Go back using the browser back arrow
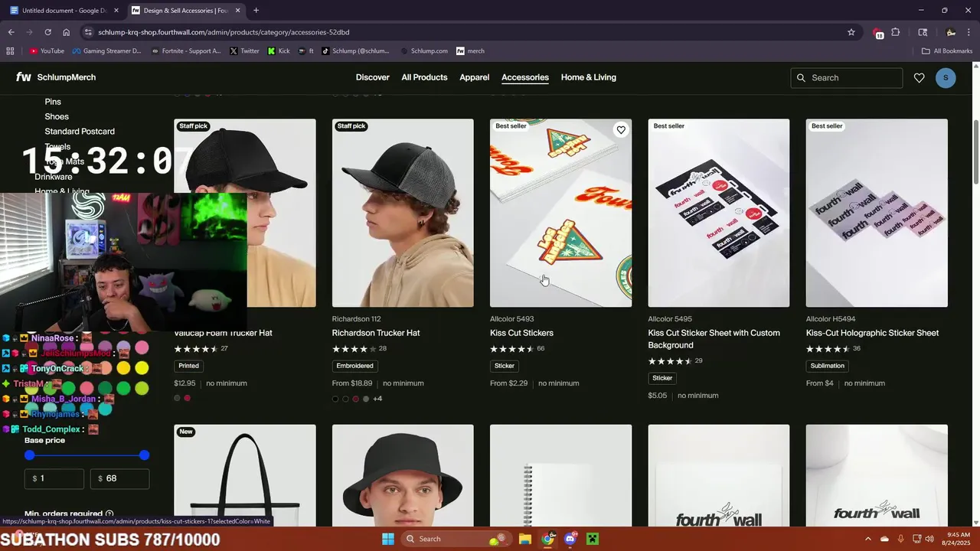The image size is (980, 551). (11, 32)
